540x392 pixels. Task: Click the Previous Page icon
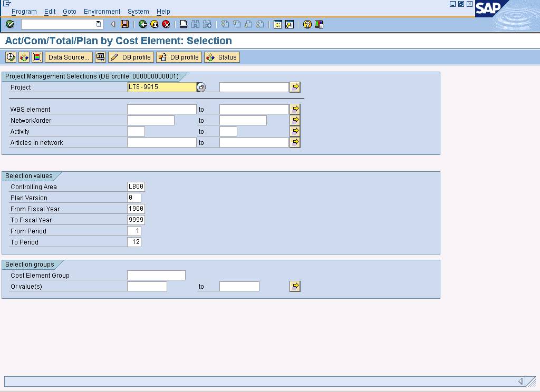tap(237, 24)
